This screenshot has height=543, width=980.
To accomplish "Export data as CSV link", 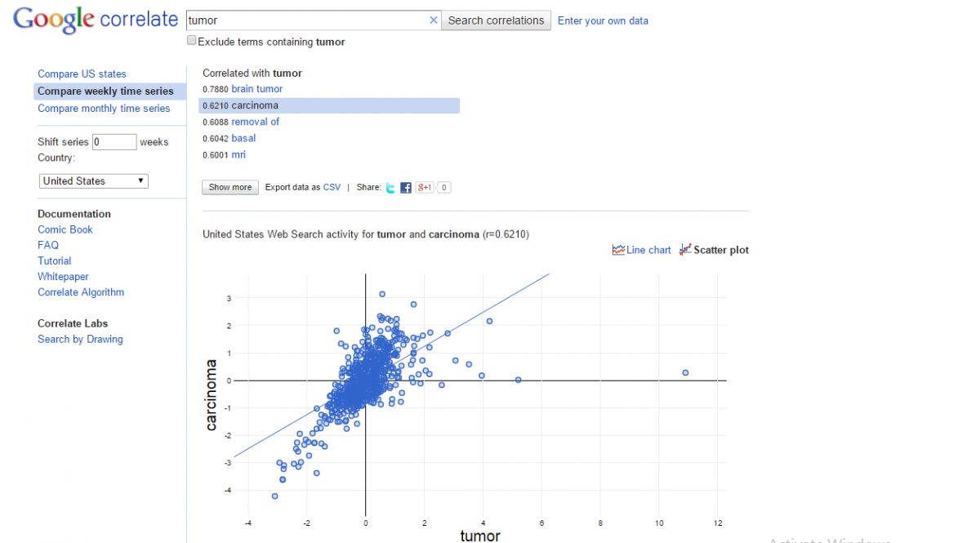I will click(332, 187).
